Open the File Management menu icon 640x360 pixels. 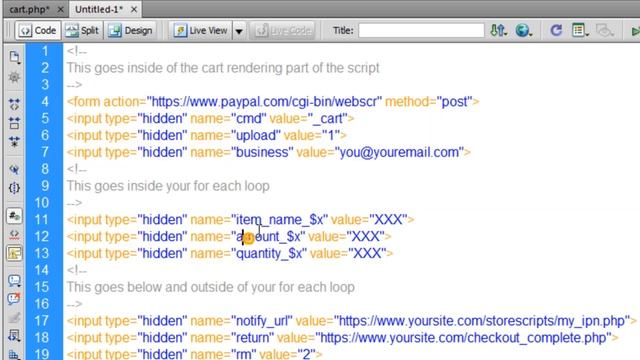coord(498,31)
